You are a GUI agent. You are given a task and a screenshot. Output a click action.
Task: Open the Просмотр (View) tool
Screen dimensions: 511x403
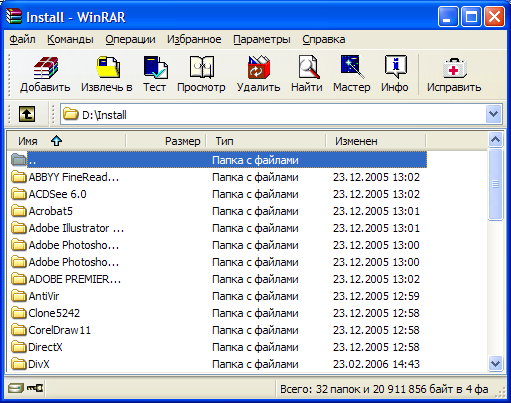(201, 68)
